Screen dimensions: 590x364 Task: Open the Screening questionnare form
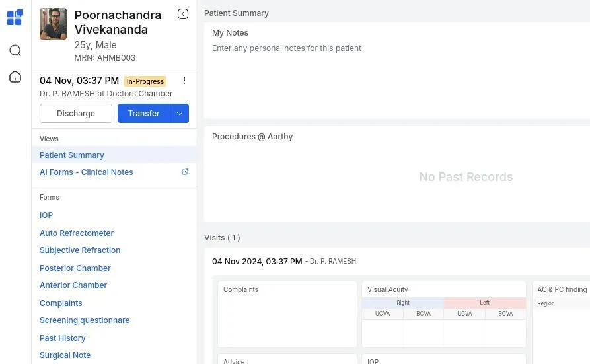coord(85,320)
